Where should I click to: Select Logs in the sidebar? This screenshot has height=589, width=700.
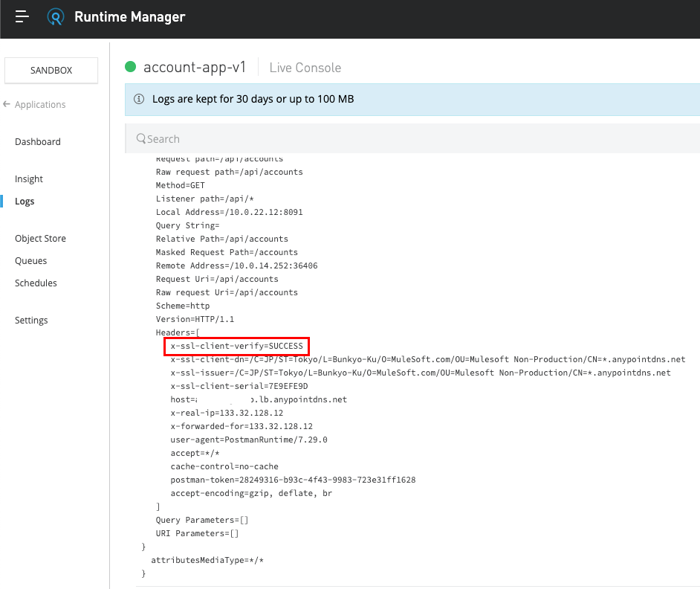(x=25, y=202)
